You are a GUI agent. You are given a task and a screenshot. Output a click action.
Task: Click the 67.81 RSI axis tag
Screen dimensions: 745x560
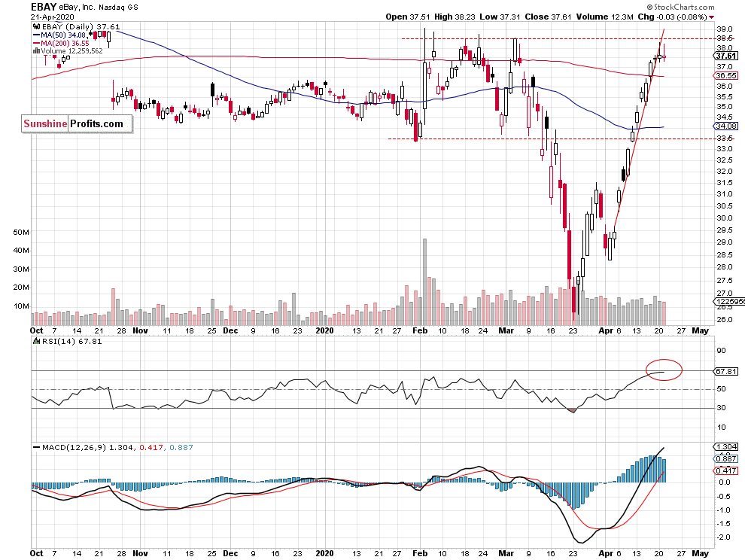[x=726, y=371]
